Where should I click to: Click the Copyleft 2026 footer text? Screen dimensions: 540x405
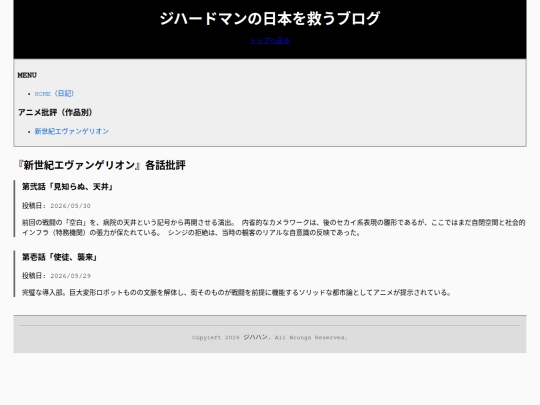pos(270,338)
